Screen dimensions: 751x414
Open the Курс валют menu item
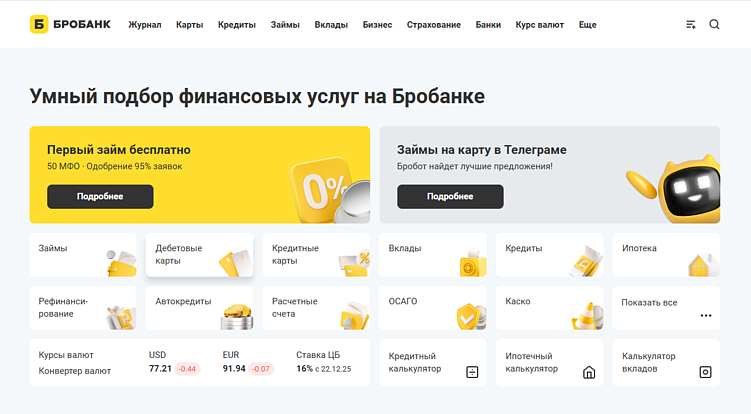point(540,25)
